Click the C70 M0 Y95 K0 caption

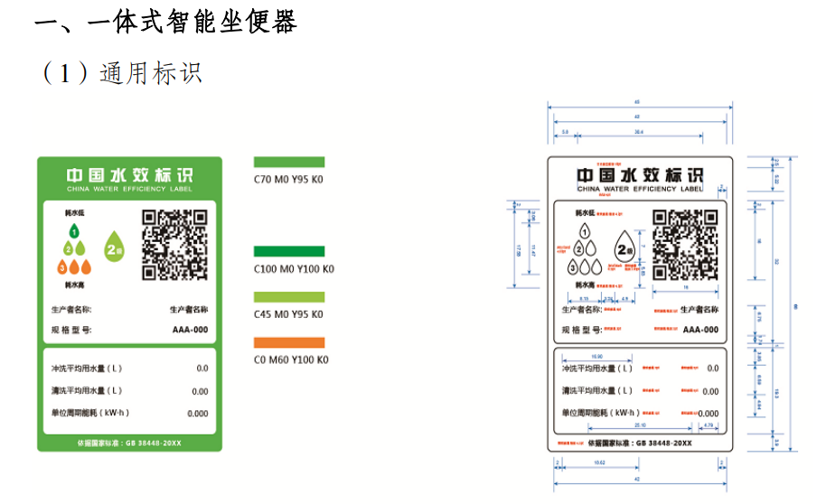[x=288, y=180]
